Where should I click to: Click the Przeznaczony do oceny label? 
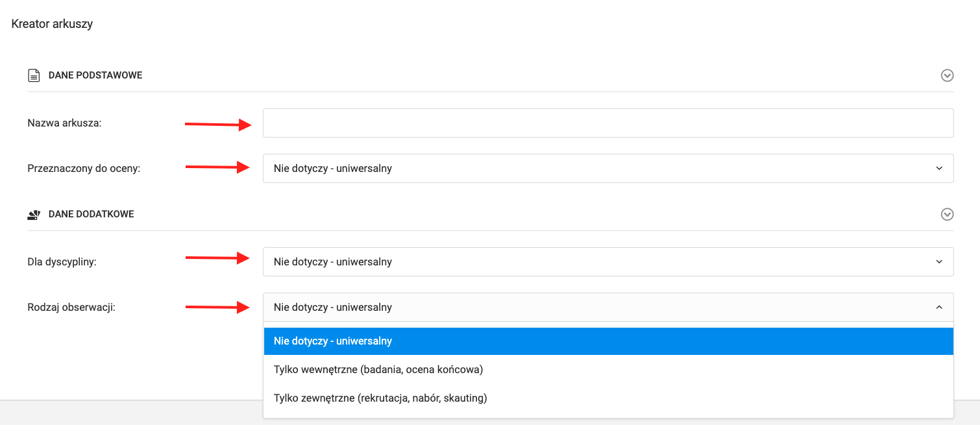84,168
